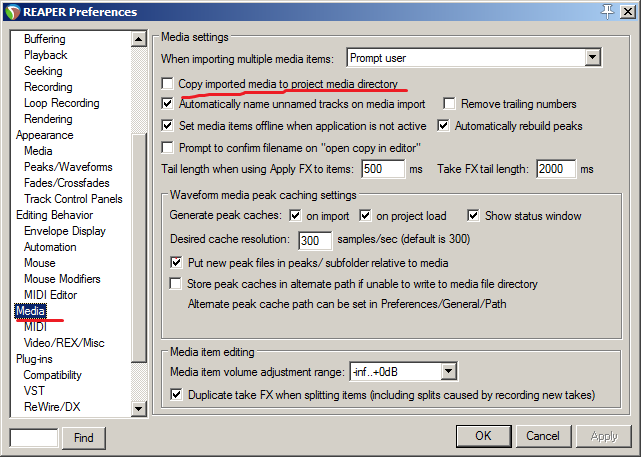This screenshot has width=641, height=457.
Task: Select the Mouse category
Action: click(x=40, y=262)
